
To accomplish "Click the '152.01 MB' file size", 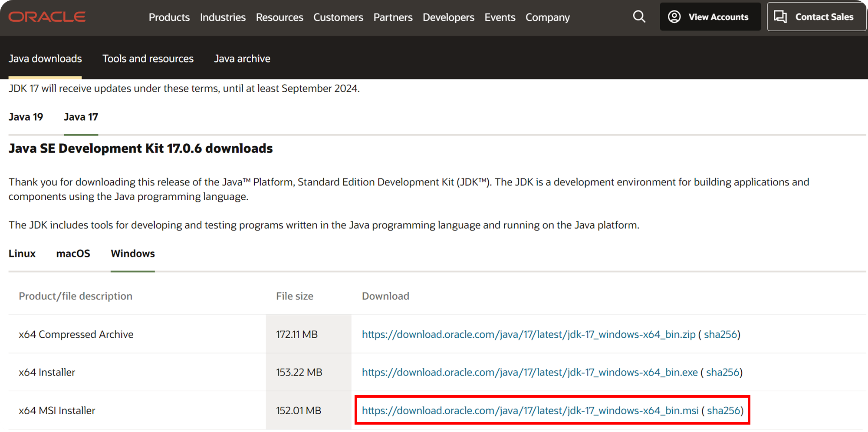I will pyautogui.click(x=299, y=411).
